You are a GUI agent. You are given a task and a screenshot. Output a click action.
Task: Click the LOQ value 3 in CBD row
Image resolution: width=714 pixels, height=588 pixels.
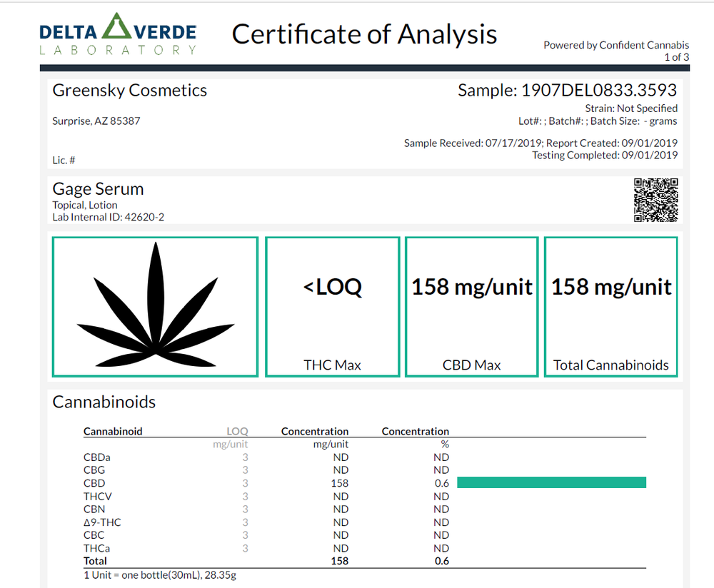pos(246,483)
